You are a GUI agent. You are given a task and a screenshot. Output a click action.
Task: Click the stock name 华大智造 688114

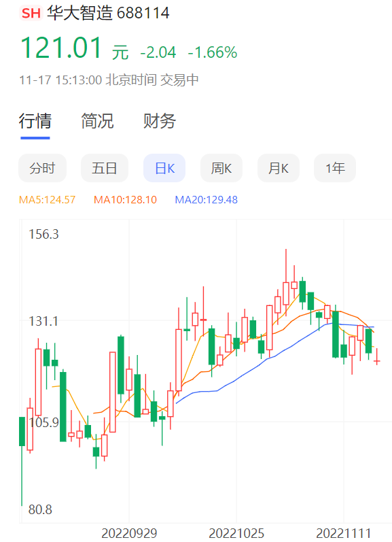[108, 13]
